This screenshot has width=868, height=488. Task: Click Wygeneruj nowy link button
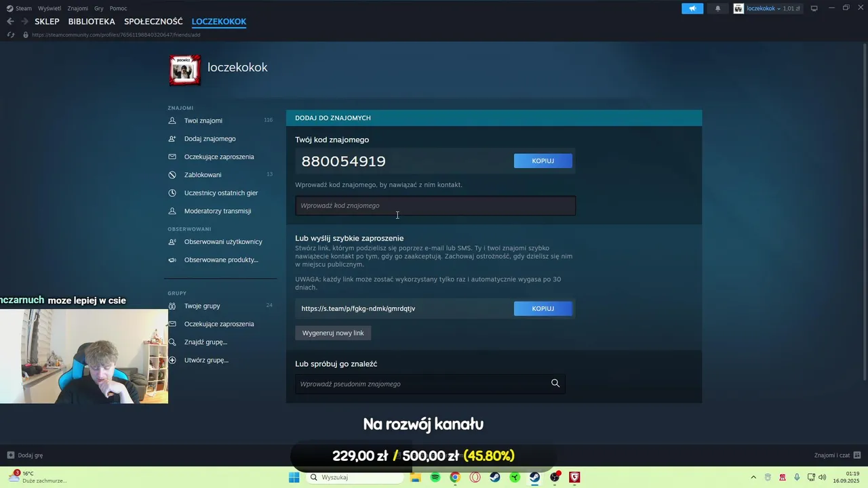point(333,333)
